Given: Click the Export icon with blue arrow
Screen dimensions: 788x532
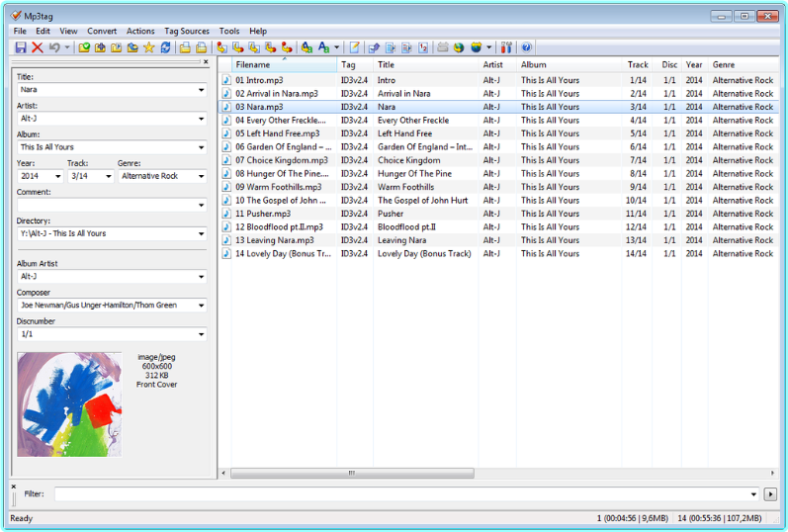Looking at the screenshot, I should [374, 47].
